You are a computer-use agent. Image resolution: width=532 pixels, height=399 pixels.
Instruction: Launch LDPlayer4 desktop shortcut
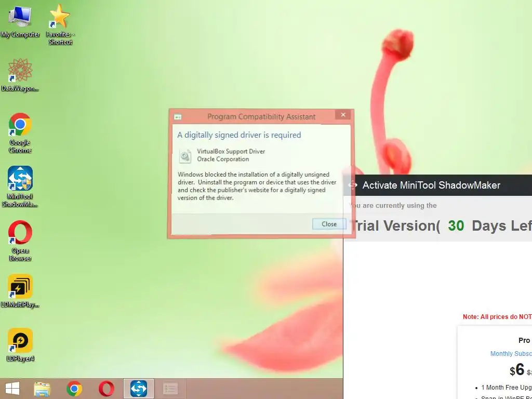(20, 345)
